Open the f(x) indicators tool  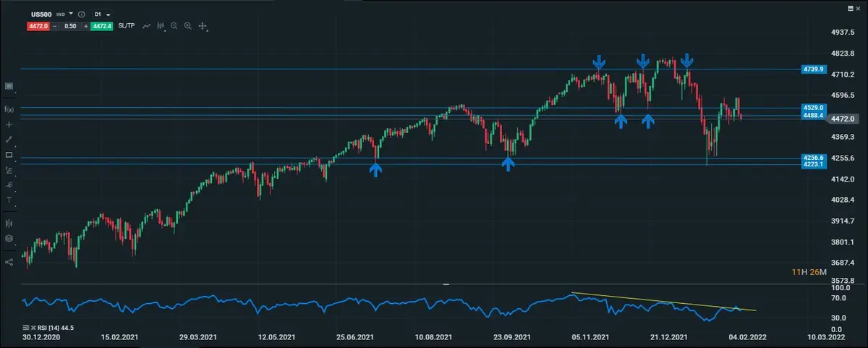click(9, 109)
